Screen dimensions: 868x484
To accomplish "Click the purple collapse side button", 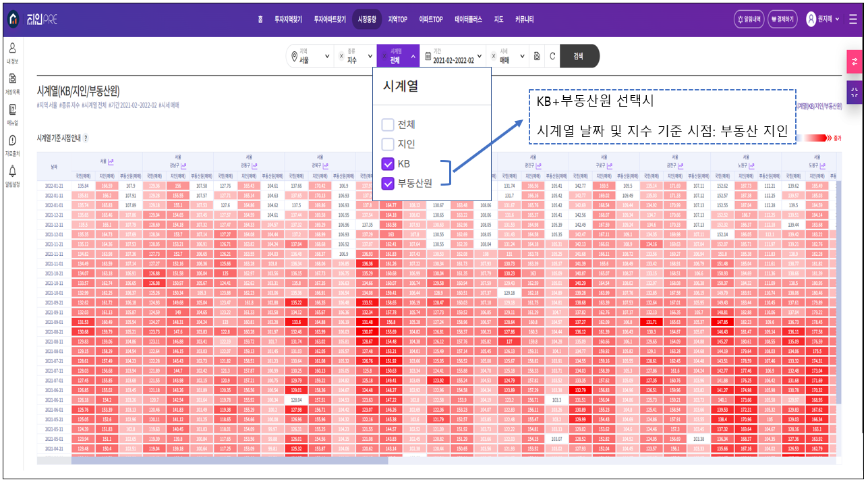I will 855,92.
